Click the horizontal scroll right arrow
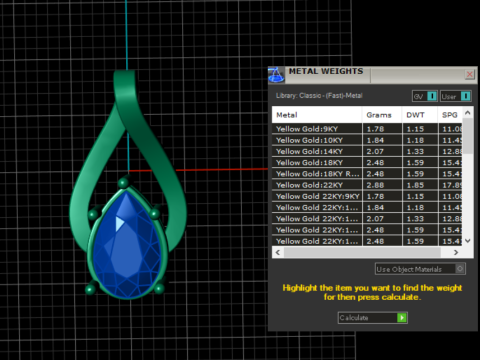Screen dimensions: 480x360 coord(456,253)
